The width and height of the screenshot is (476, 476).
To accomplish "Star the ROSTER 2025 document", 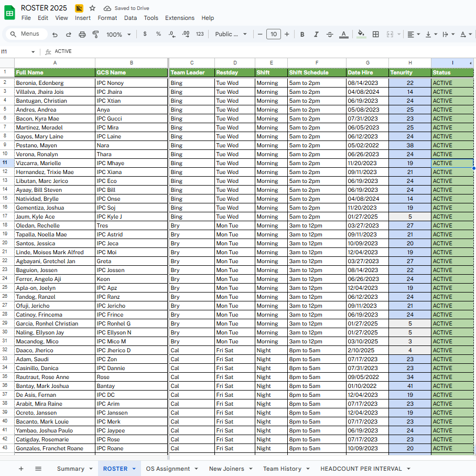I will click(93, 8).
